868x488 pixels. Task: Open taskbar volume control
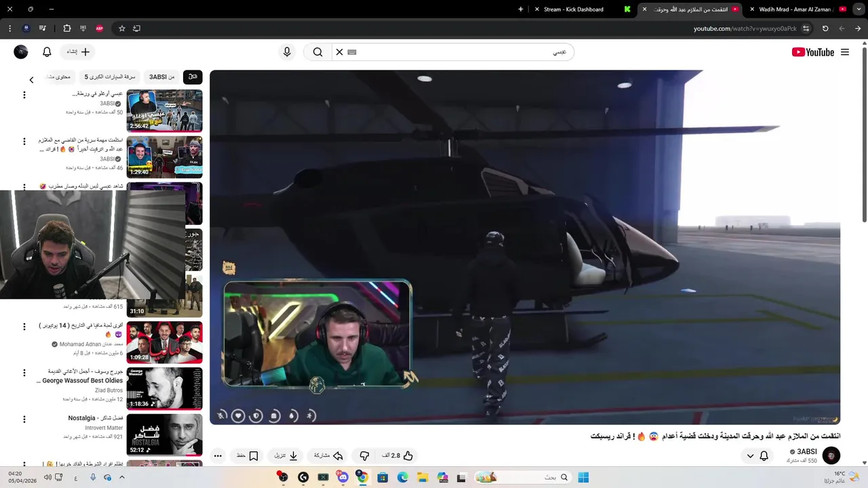[47, 477]
